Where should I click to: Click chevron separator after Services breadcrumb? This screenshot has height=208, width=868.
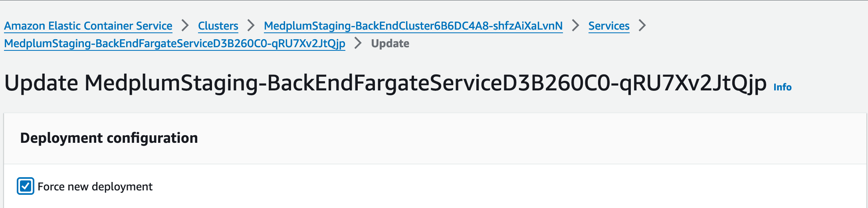tap(642, 26)
